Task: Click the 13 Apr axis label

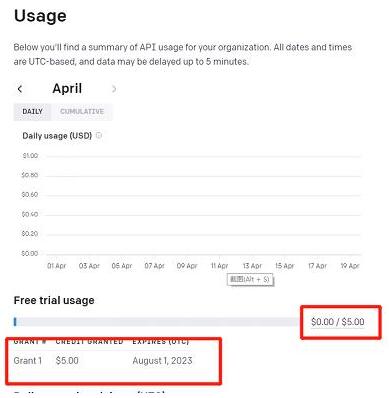Action: [252, 266]
